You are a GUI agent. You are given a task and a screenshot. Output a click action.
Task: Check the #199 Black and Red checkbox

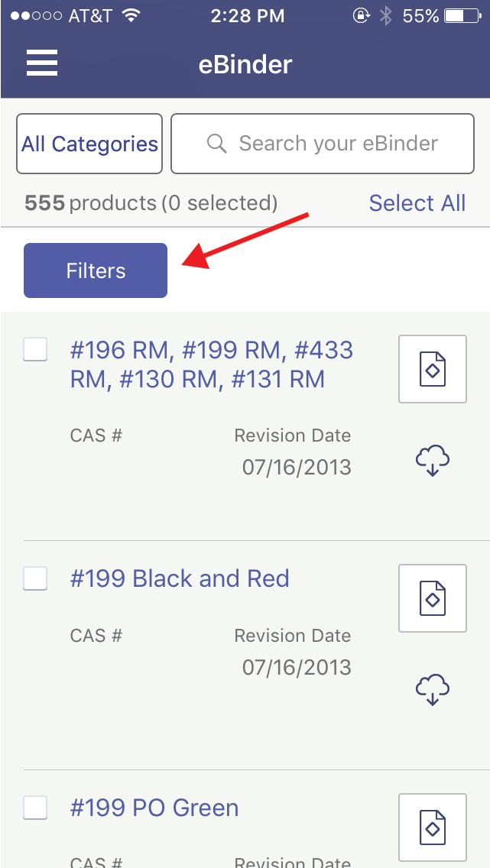coord(35,578)
